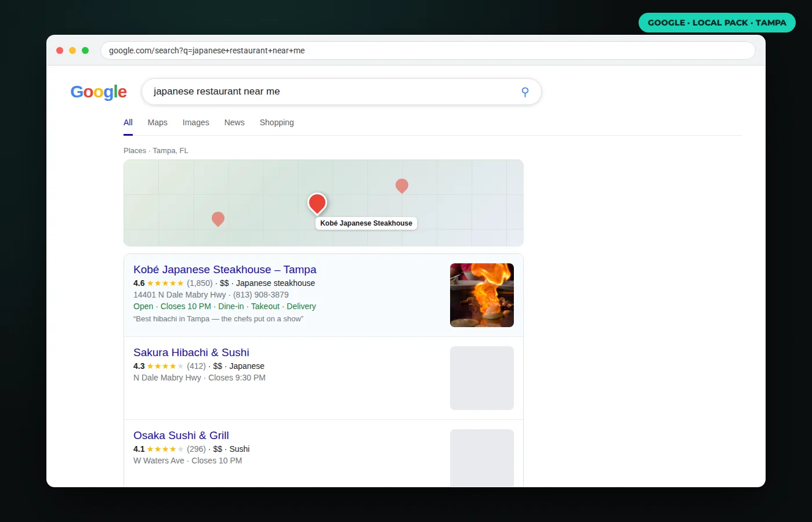The height and width of the screenshot is (522, 812).
Task: Click the Places · Tampa, FL heading
Action: (156, 151)
